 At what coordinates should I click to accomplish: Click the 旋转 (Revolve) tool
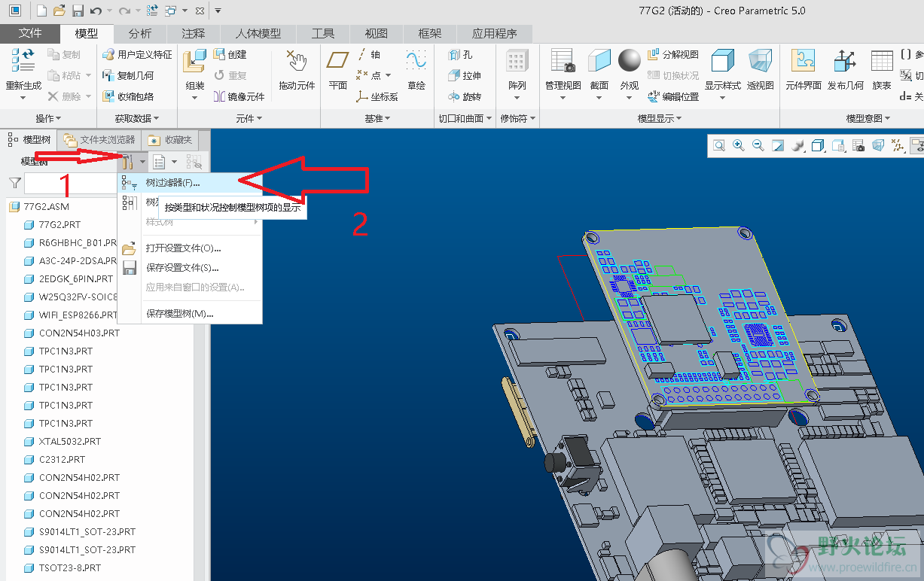[465, 96]
